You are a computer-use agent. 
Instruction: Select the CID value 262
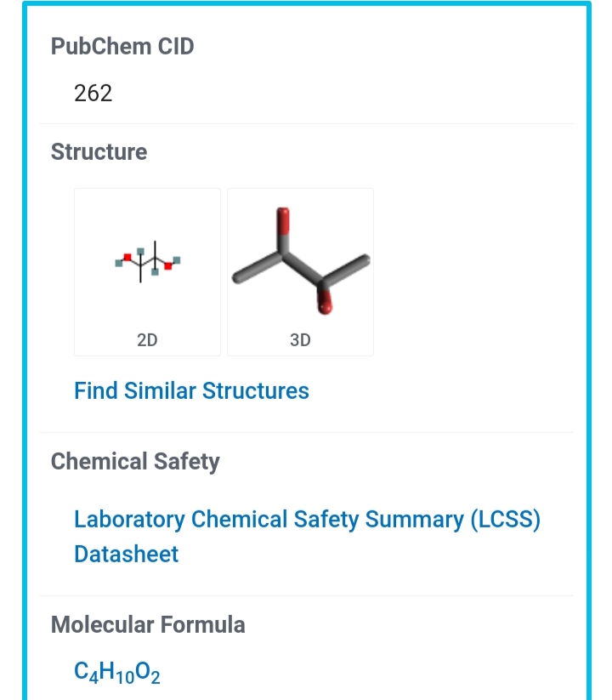click(x=93, y=94)
